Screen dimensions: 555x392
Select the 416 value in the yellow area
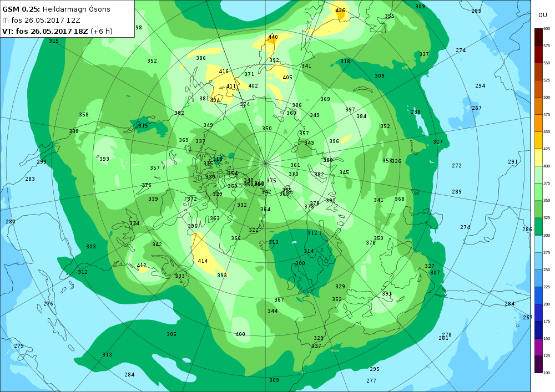pos(224,72)
